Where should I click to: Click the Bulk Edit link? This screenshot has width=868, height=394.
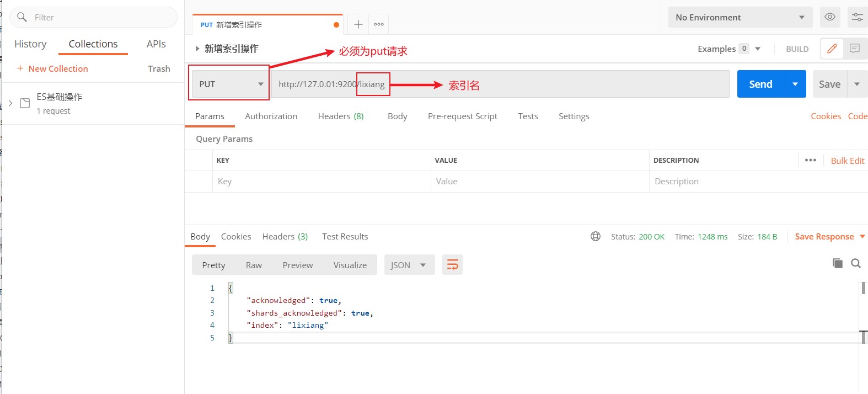[848, 161]
